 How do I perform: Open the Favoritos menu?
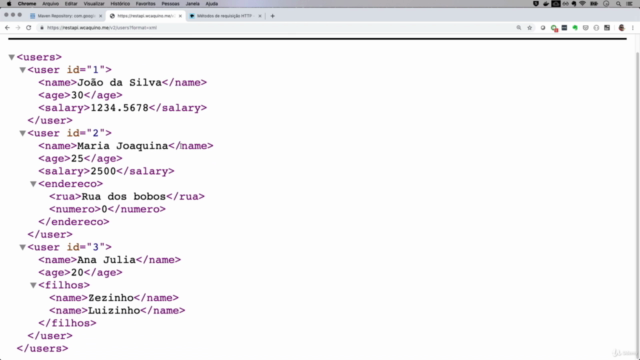click(146, 4)
